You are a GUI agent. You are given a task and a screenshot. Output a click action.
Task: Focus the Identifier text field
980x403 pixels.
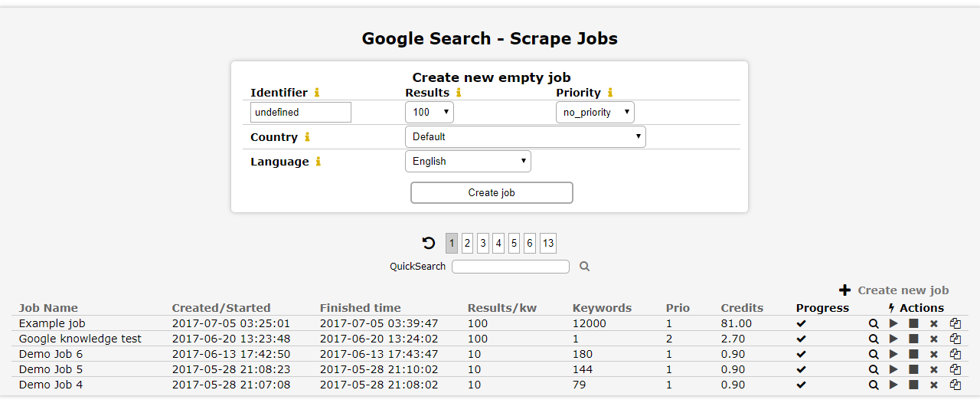(300, 113)
